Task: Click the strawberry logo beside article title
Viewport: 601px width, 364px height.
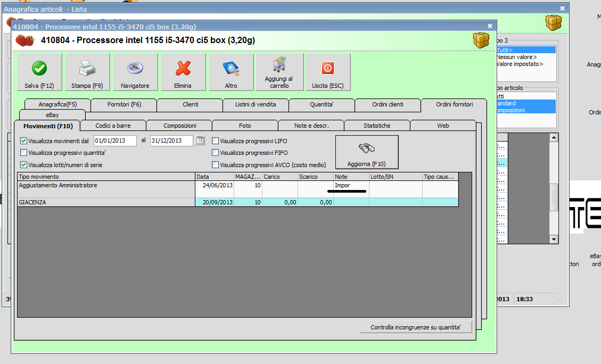Action: (x=25, y=40)
